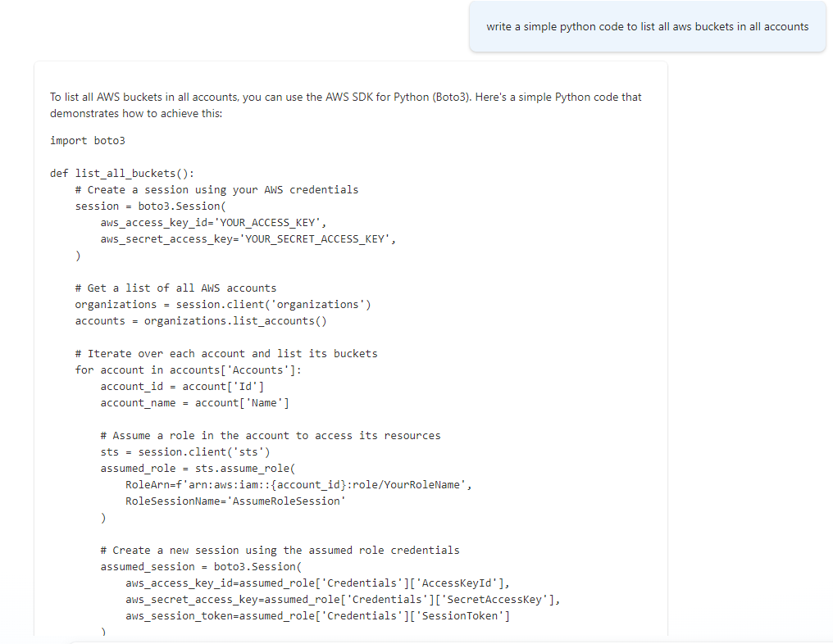Click the user prompt bubble about listing AWS buckets

[x=647, y=26]
